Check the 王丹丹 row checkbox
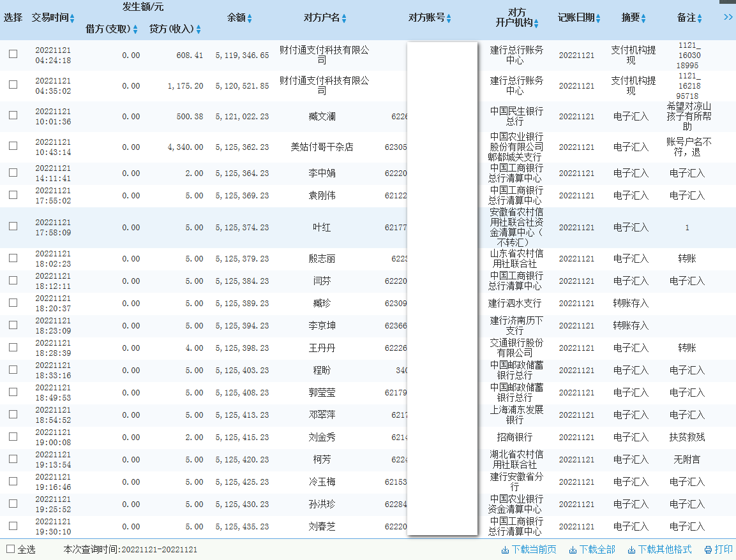The height and width of the screenshot is (560, 736). pyautogui.click(x=13, y=347)
